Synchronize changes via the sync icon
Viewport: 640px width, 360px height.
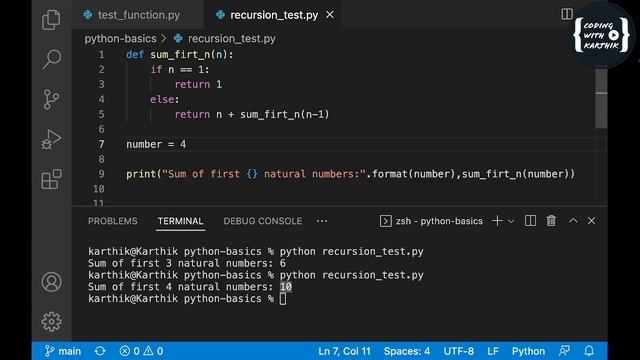[x=100, y=351]
